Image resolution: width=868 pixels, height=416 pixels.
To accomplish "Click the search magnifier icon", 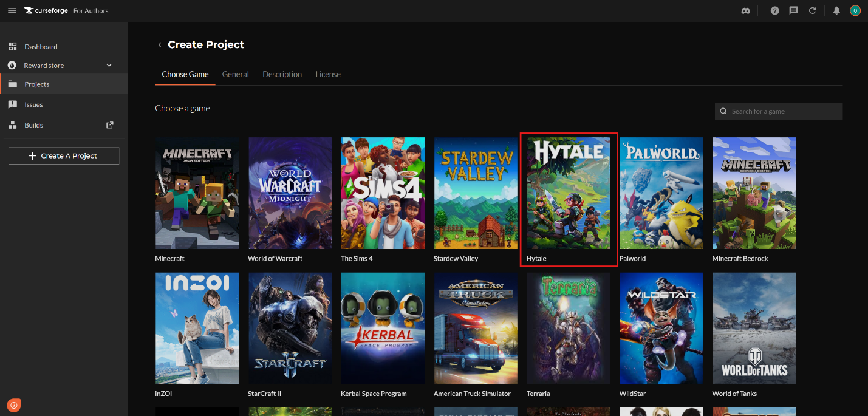I will [x=723, y=111].
